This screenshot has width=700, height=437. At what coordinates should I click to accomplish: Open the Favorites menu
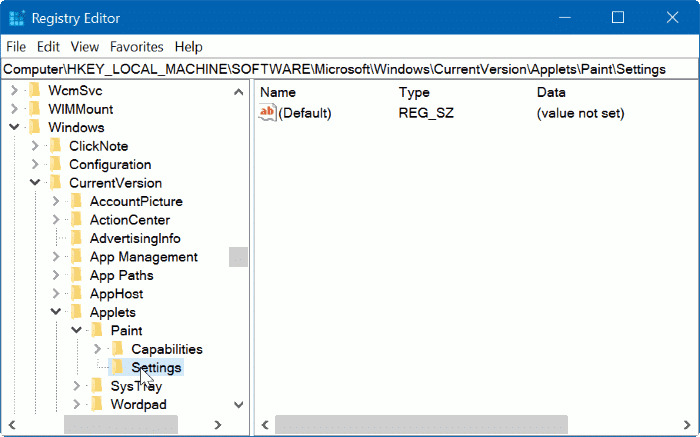[137, 47]
